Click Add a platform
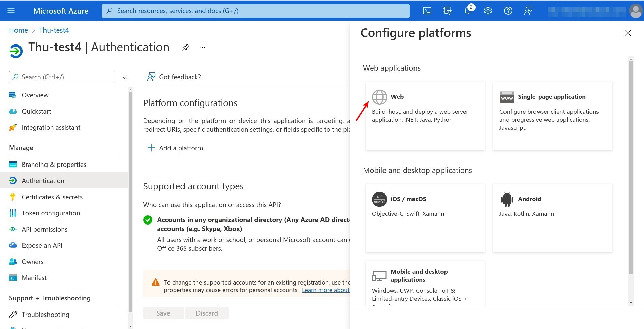This screenshot has width=644, height=329. (x=175, y=148)
